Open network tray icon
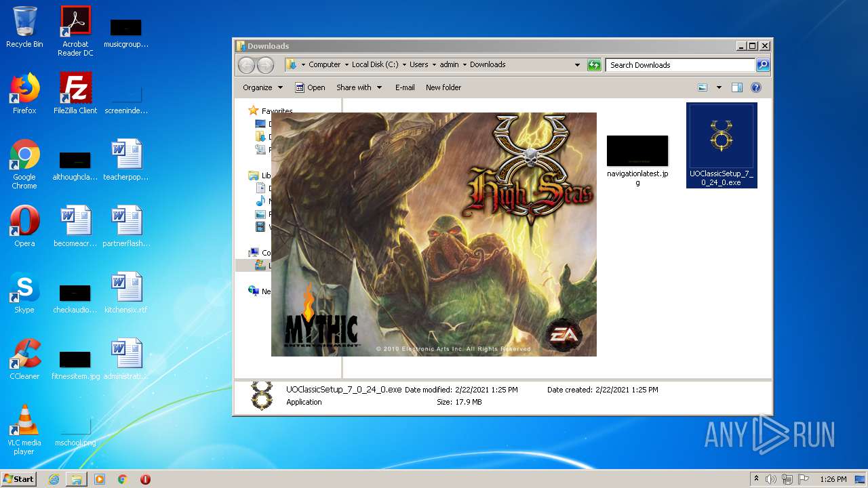This screenshot has height=488, width=868. coord(787,479)
